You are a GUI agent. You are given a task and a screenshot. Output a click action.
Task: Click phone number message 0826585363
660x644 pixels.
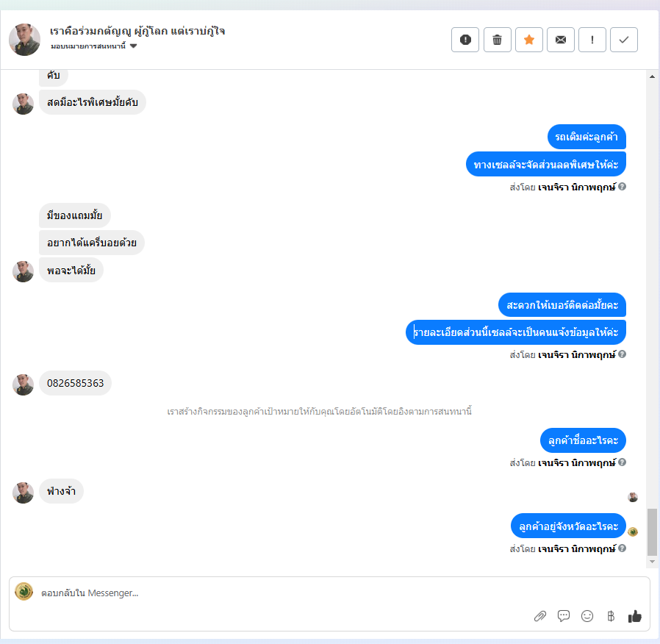tap(76, 383)
